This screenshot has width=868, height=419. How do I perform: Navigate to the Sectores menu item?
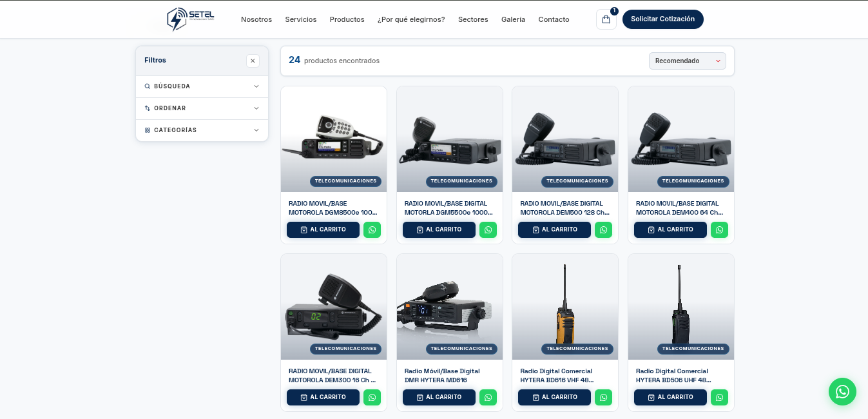473,19
